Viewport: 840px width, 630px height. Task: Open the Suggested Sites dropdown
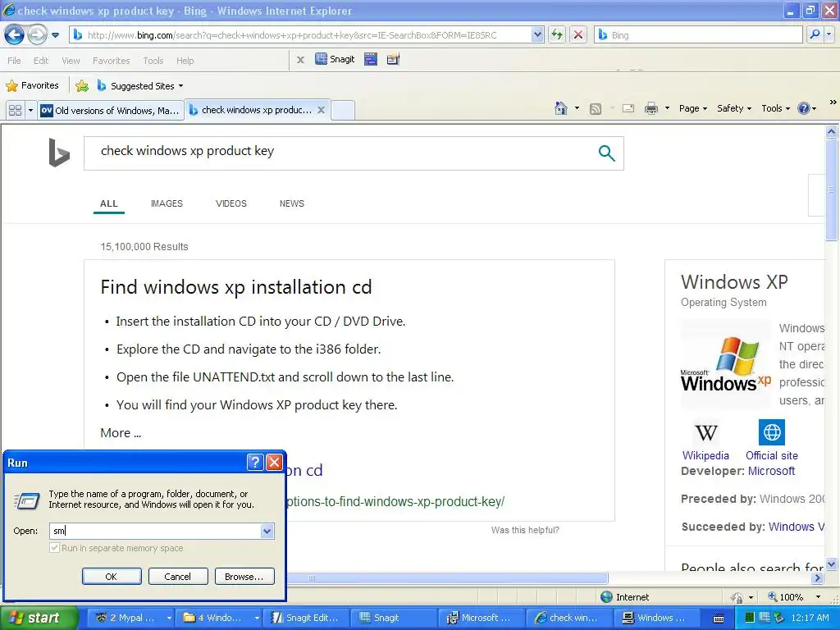click(x=139, y=85)
